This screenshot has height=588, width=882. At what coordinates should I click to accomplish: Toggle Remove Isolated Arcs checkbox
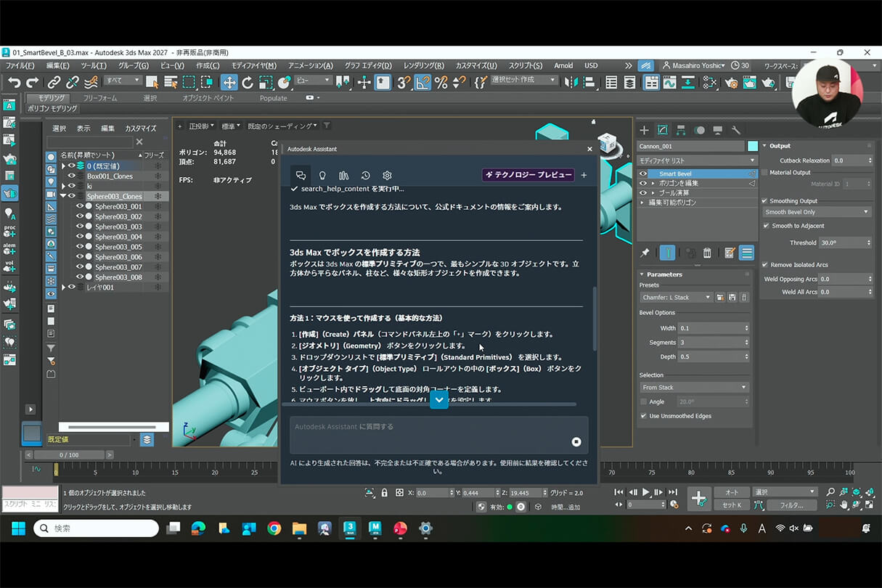764,265
